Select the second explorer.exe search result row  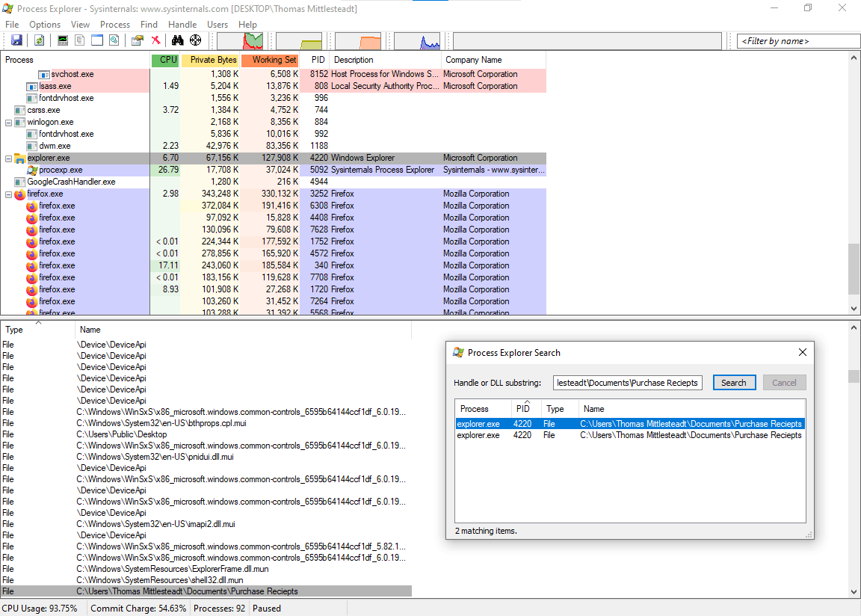pyautogui.click(x=630, y=435)
